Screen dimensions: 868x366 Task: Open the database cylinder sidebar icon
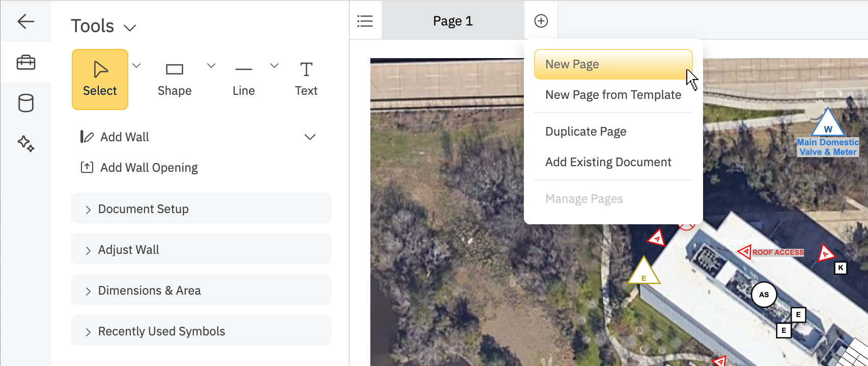(25, 103)
